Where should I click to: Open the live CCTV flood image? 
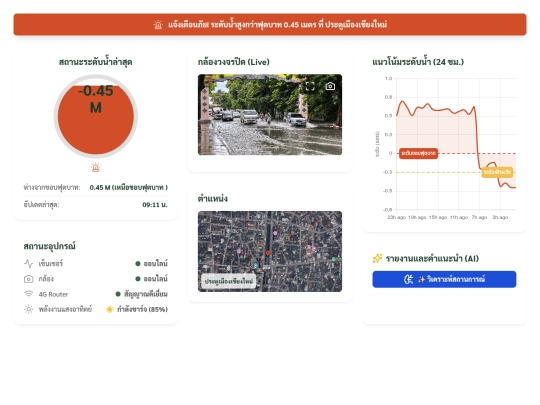pos(270,115)
